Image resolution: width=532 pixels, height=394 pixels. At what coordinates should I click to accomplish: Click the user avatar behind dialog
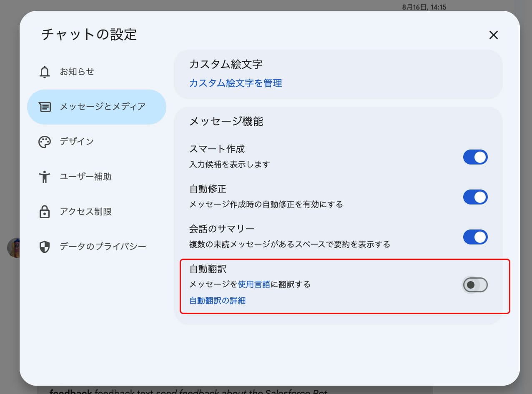coord(13,248)
